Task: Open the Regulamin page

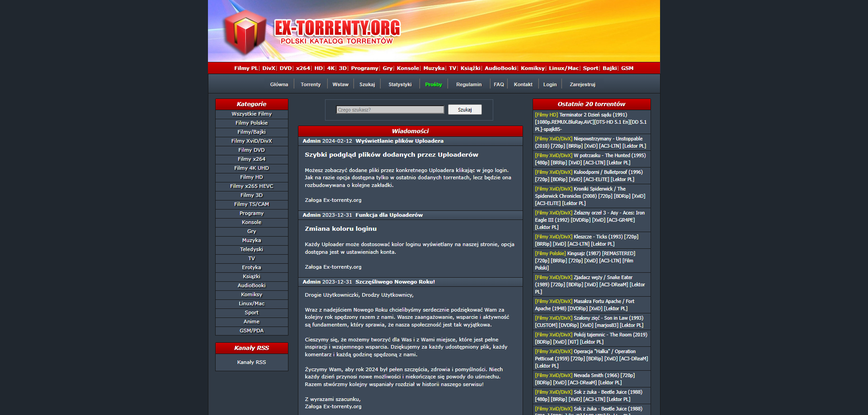Action: (469, 84)
